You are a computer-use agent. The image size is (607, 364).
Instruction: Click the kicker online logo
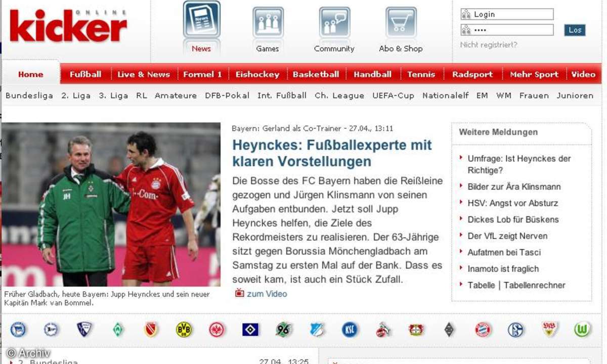coord(68,25)
